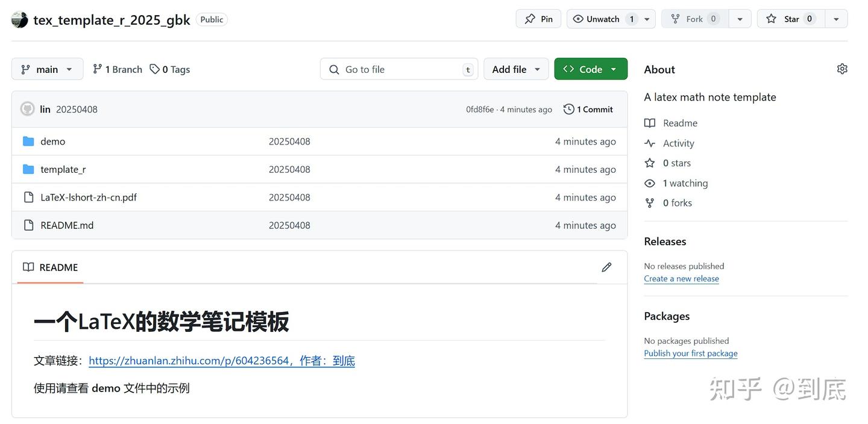Screen dimensions: 868x424
Task: Open the 0 Tags view
Action: tap(170, 69)
